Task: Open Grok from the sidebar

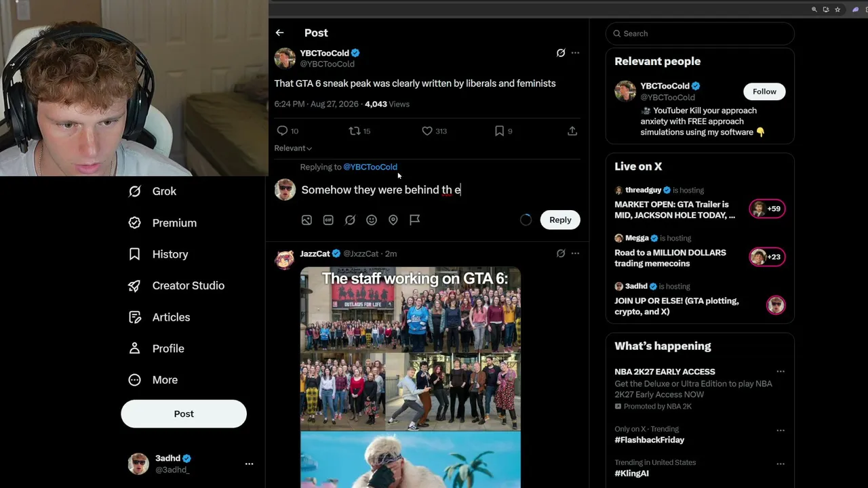Action: coord(153,191)
